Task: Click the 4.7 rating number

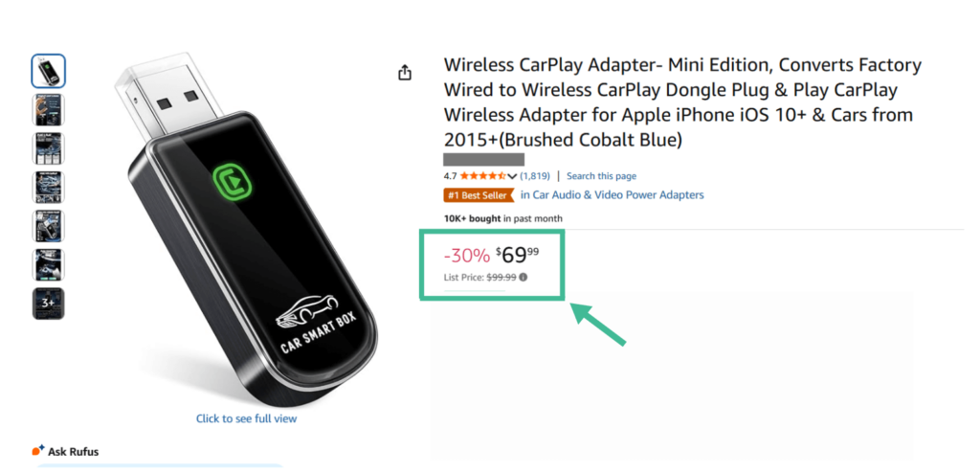Action: pos(451,176)
